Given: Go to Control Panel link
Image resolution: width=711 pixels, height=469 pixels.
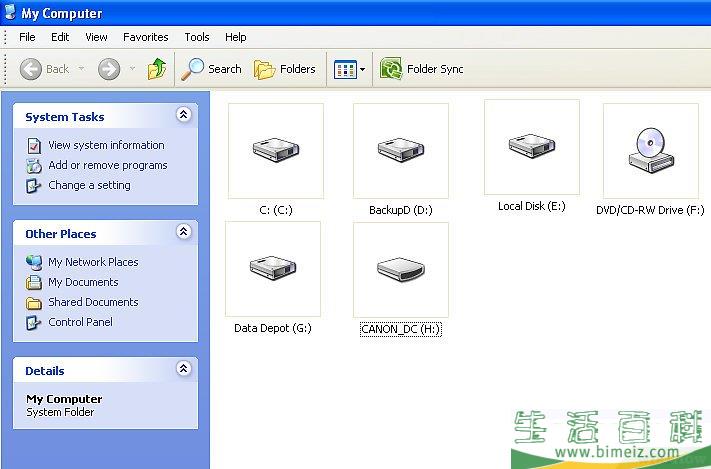Looking at the screenshot, I should (x=80, y=322).
